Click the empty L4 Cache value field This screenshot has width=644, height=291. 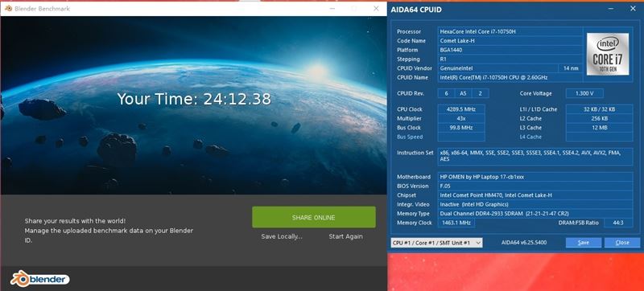point(599,137)
